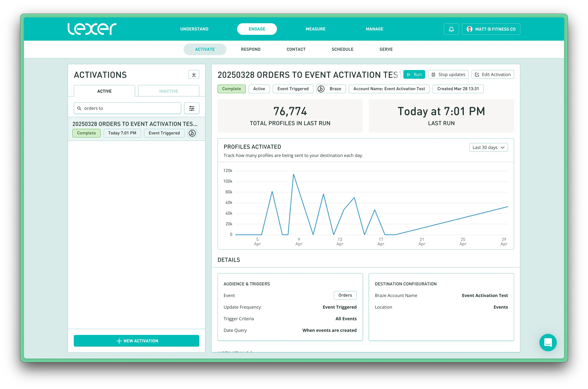Click the download activations icon
Image resolution: width=588 pixels, height=389 pixels.
194,74
